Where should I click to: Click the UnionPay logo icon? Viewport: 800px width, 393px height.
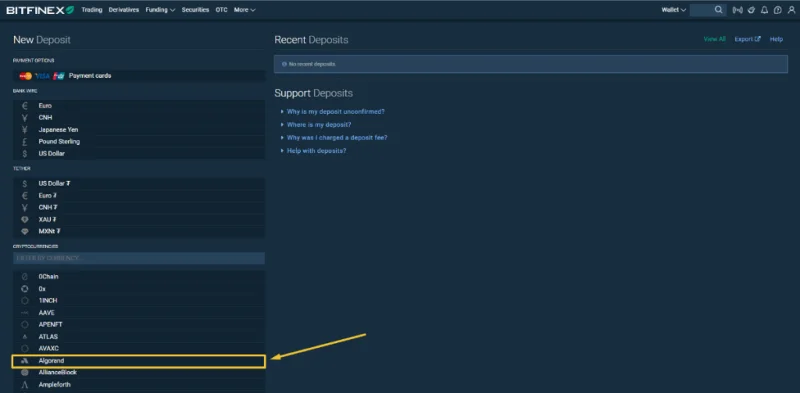pyautogui.click(x=58, y=76)
